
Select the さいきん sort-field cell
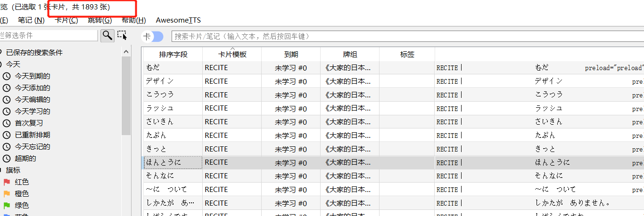coord(173,122)
